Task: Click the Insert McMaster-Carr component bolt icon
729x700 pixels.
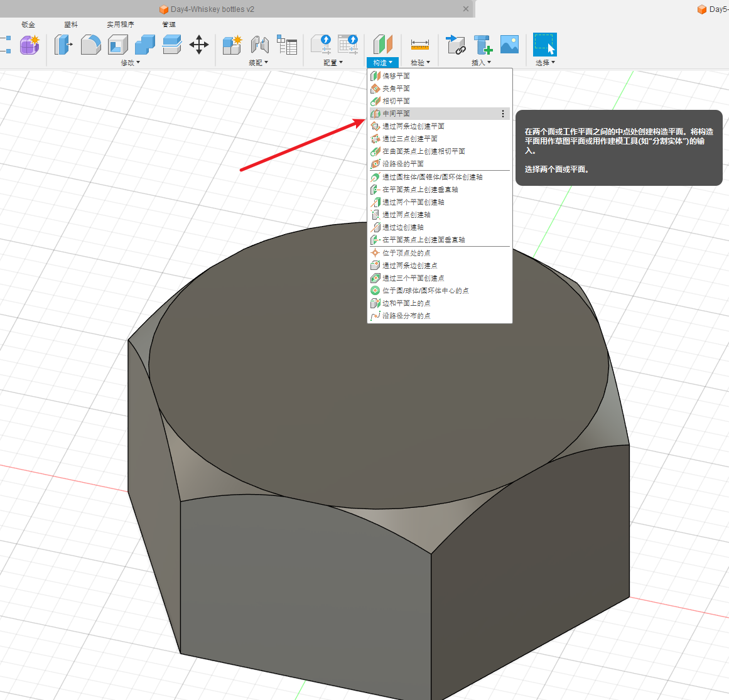Action: click(483, 45)
